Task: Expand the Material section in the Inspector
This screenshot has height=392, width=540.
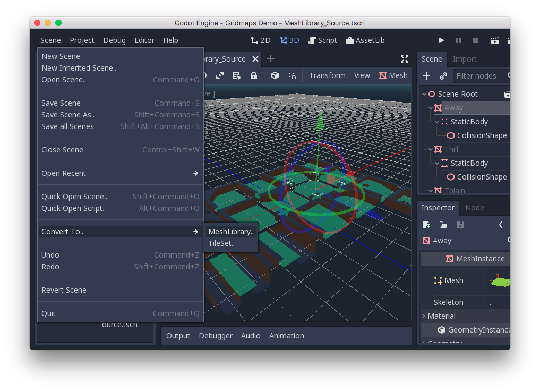Action: (x=425, y=316)
